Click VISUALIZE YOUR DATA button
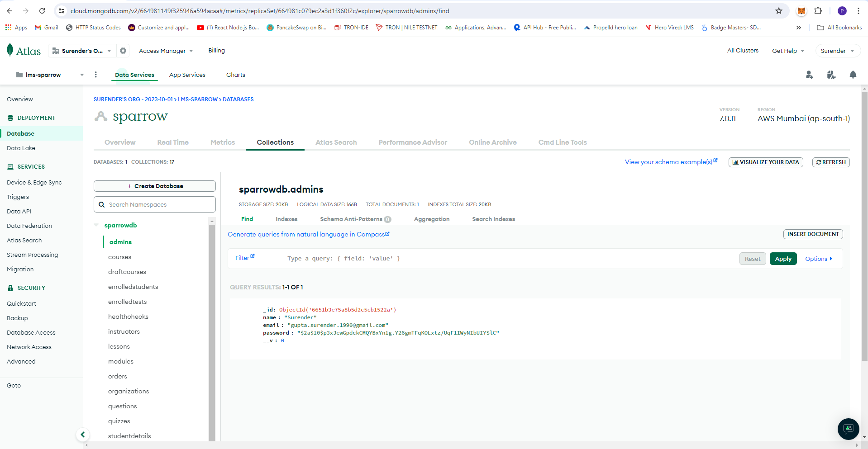 point(766,162)
